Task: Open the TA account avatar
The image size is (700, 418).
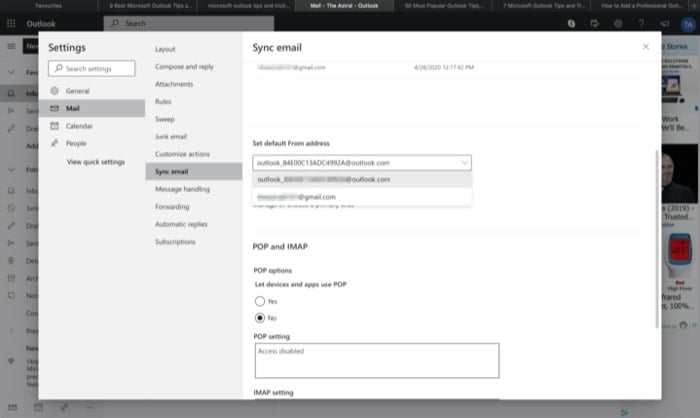Action: click(688, 25)
